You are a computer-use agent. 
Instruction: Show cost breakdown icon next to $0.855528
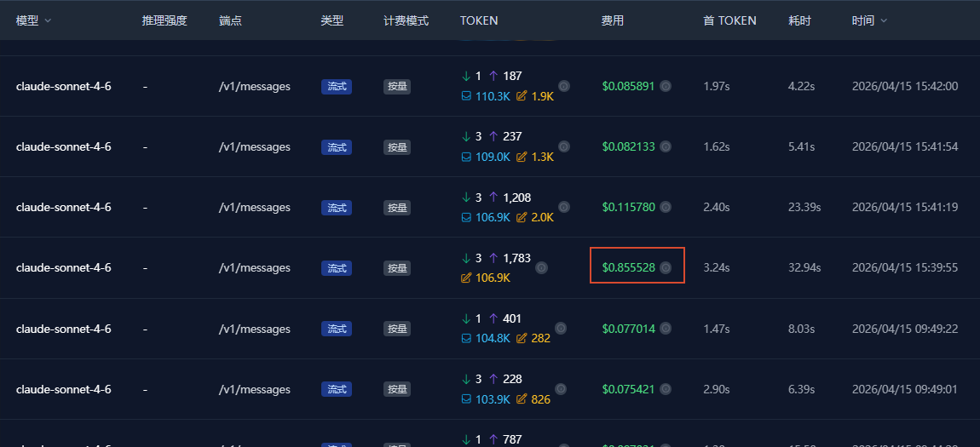[666, 268]
